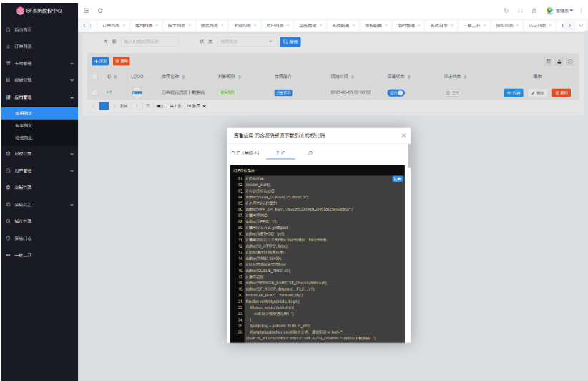Image resolution: width=588 pixels, height=381 pixels.
Task: Open the 状态 status dropdown filter
Action: pos(247,42)
